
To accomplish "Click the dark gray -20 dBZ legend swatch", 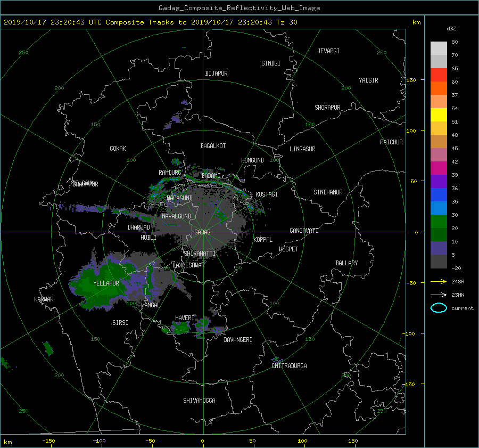I will (x=439, y=262).
